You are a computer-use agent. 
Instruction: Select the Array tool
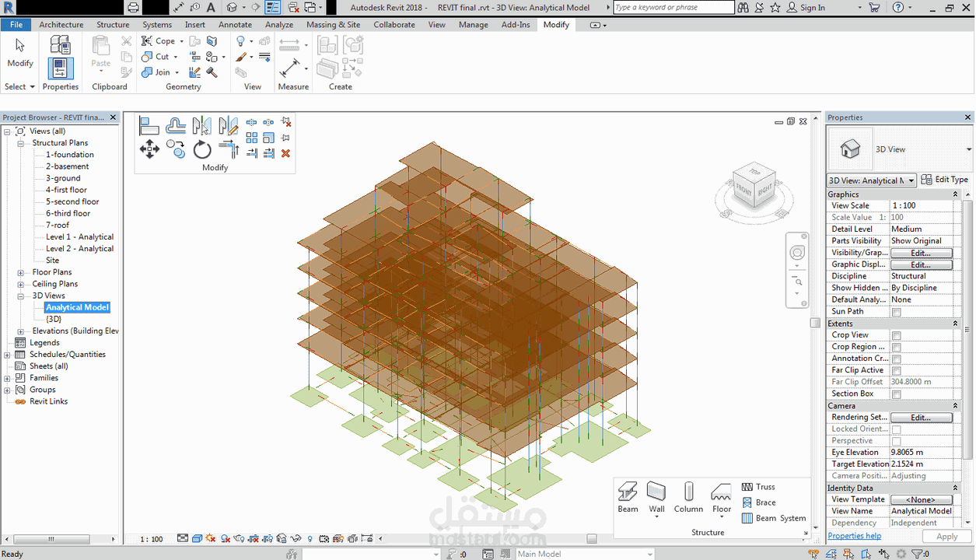point(251,138)
